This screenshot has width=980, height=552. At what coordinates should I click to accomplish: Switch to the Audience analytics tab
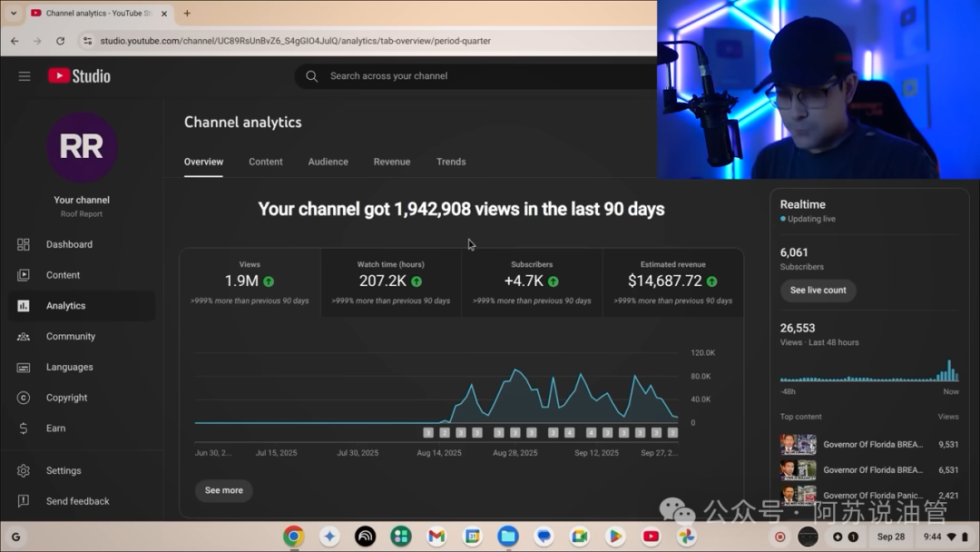tap(328, 162)
